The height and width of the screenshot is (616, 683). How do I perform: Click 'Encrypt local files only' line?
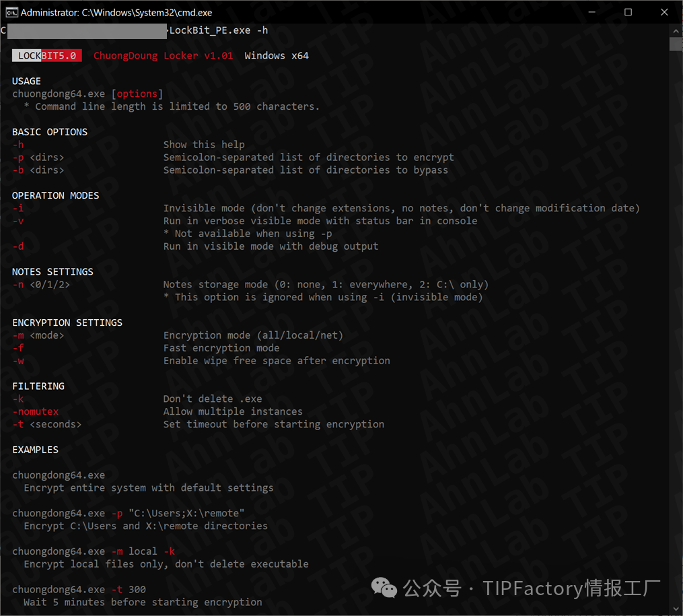point(166,564)
